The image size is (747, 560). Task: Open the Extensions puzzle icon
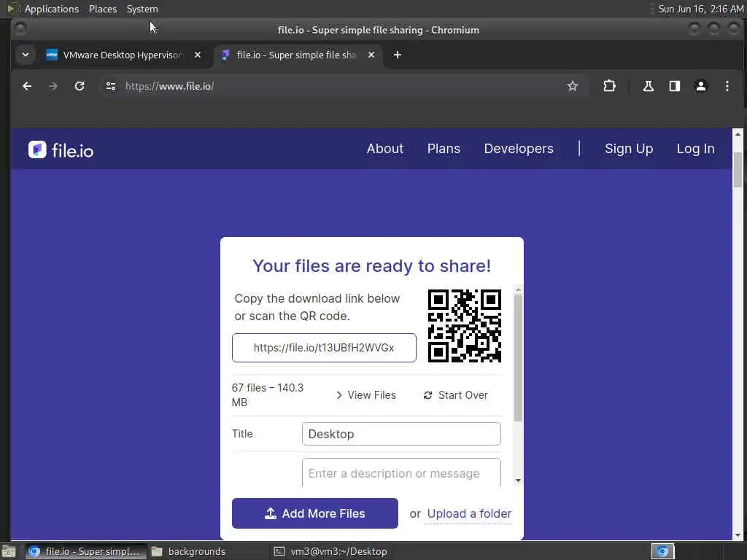[609, 86]
